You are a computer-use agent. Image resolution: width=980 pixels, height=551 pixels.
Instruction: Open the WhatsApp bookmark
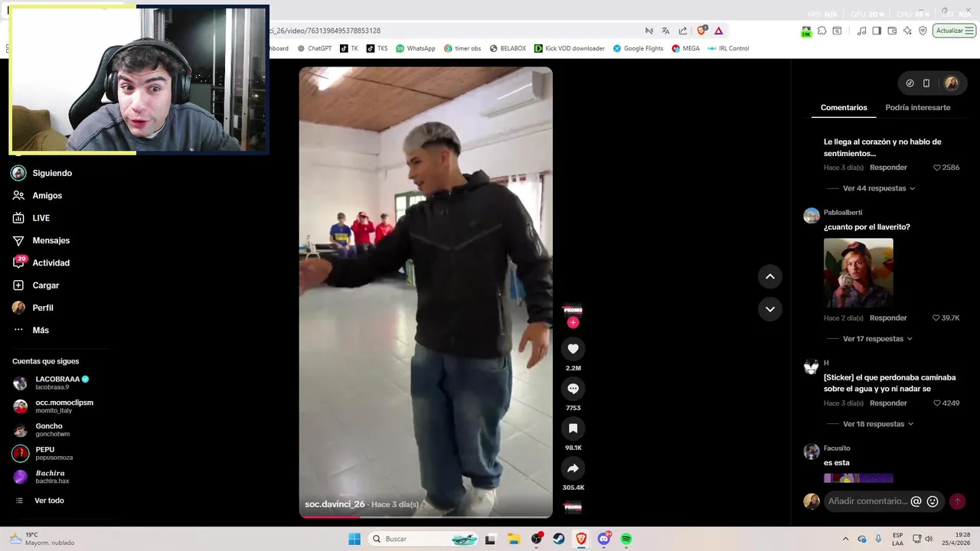coord(416,48)
